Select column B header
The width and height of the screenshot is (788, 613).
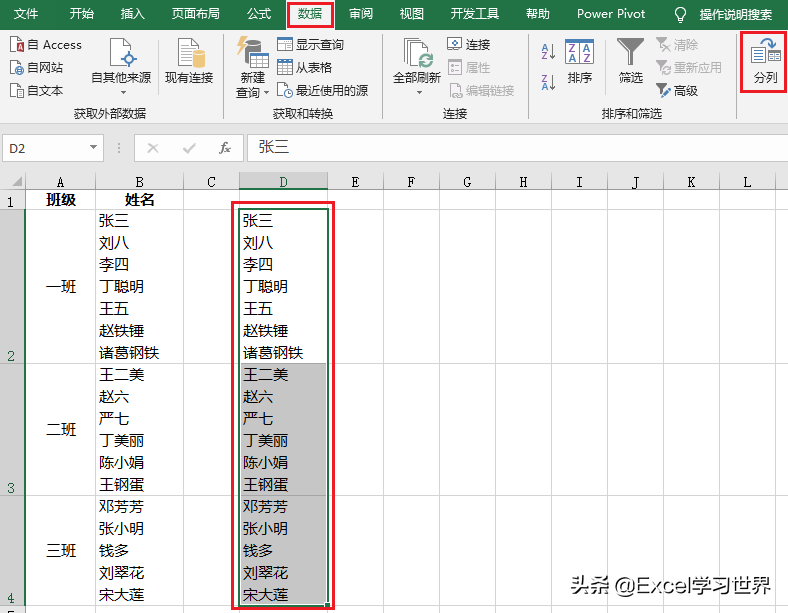(x=139, y=182)
